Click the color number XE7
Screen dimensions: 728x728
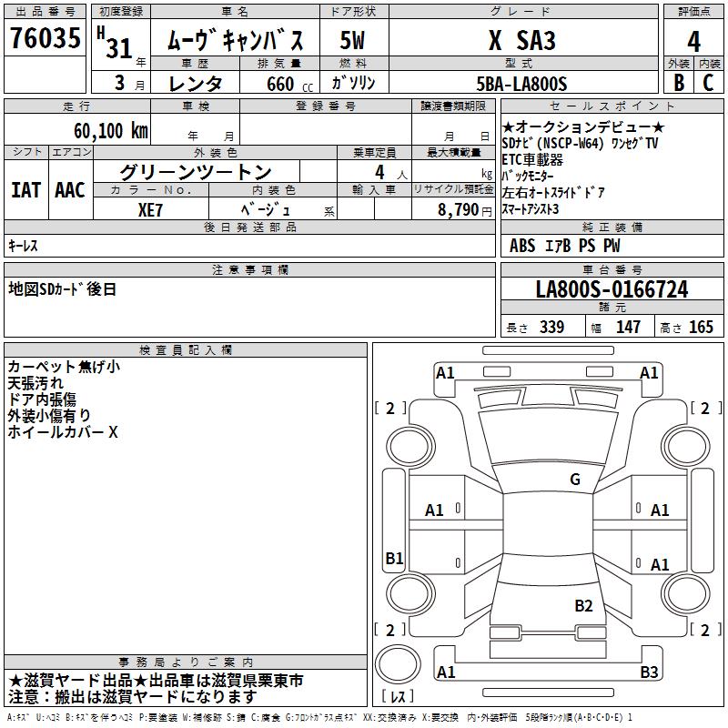150,210
